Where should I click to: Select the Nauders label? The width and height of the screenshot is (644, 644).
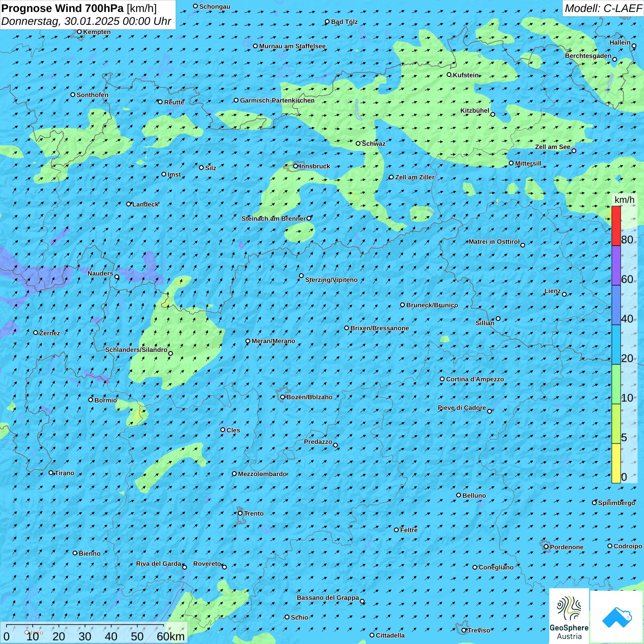click(x=100, y=273)
